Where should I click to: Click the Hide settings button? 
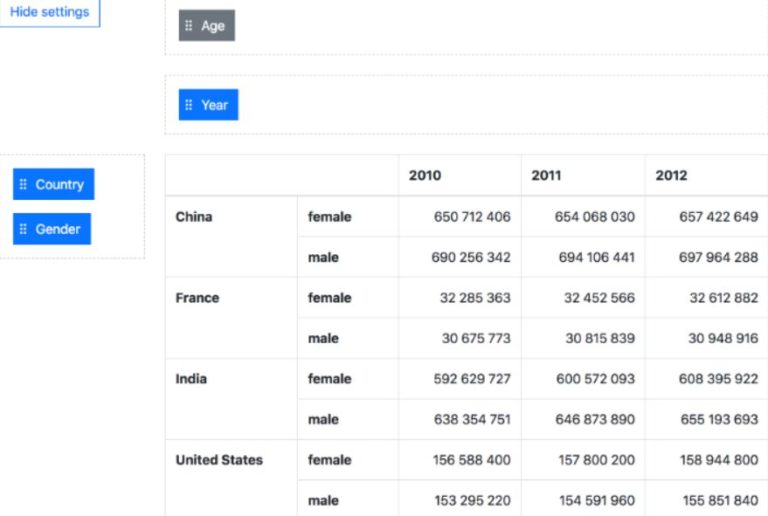(x=49, y=12)
